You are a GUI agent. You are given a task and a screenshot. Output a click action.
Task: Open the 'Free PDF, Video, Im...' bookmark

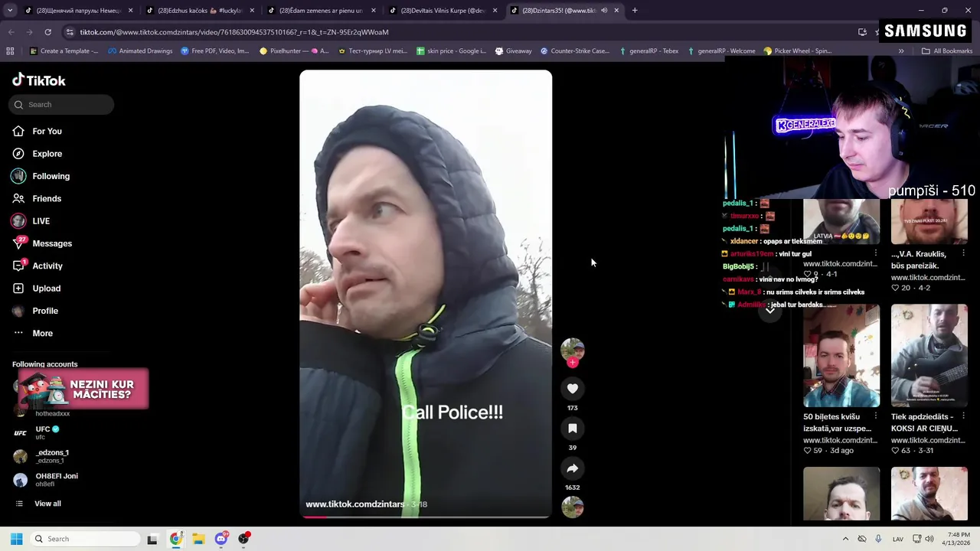click(215, 51)
